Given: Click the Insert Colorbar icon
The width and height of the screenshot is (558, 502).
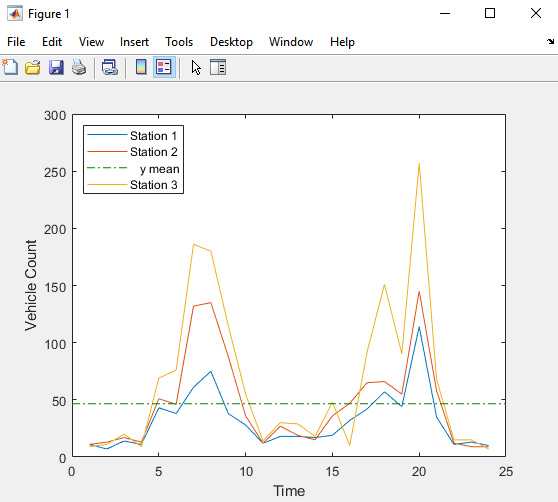Looking at the screenshot, I should pyautogui.click(x=141, y=67).
